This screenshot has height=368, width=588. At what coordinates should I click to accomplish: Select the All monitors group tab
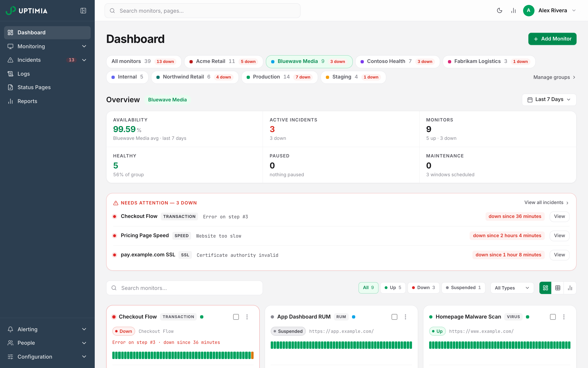click(x=144, y=62)
